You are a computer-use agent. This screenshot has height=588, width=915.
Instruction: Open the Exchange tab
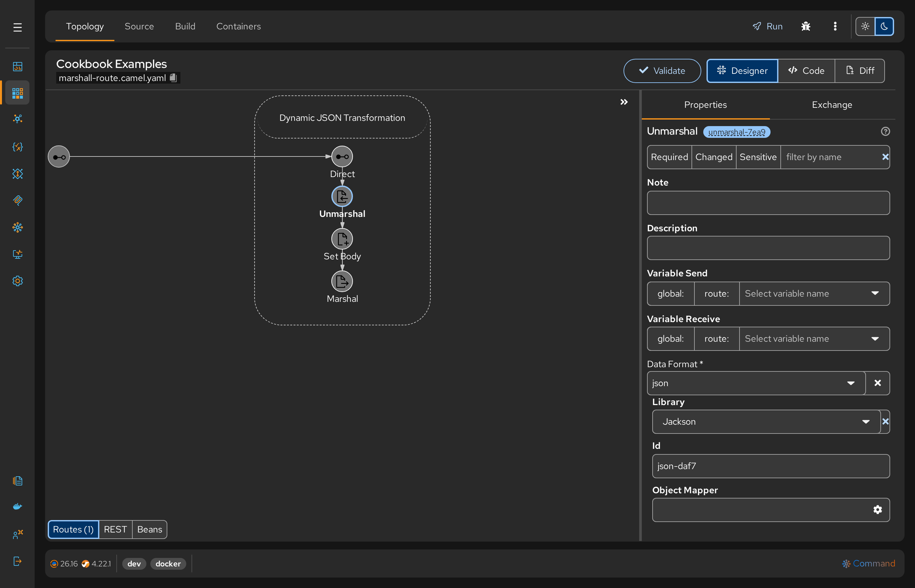832,105
